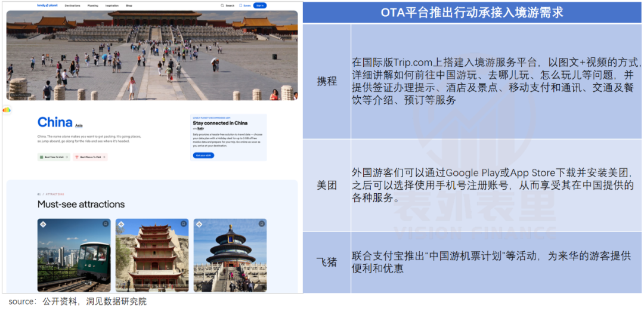Expand the Inspiration menu

112,5
